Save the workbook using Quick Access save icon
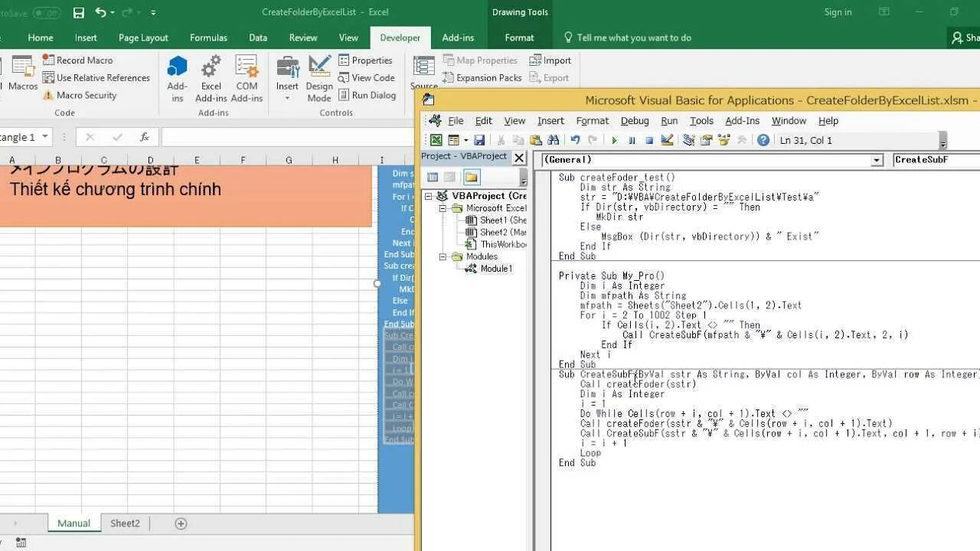 tap(78, 12)
